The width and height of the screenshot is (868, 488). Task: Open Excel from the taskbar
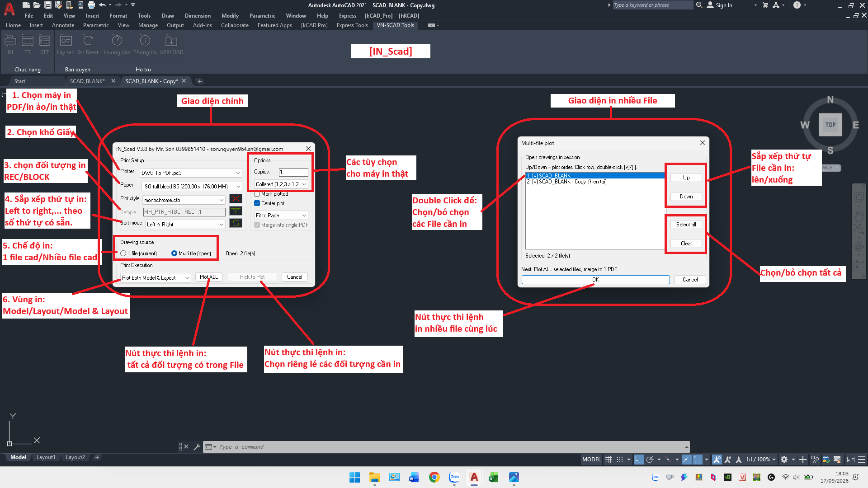(494, 477)
